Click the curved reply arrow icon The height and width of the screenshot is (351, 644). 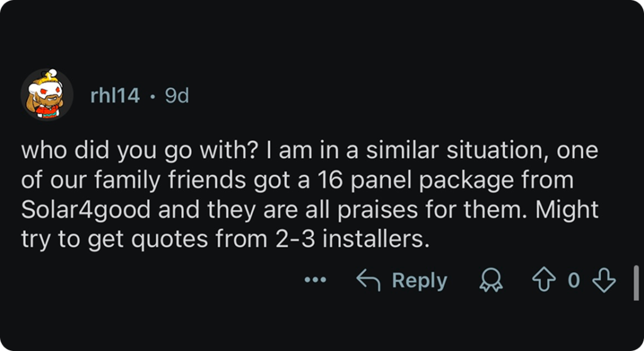pos(369,281)
